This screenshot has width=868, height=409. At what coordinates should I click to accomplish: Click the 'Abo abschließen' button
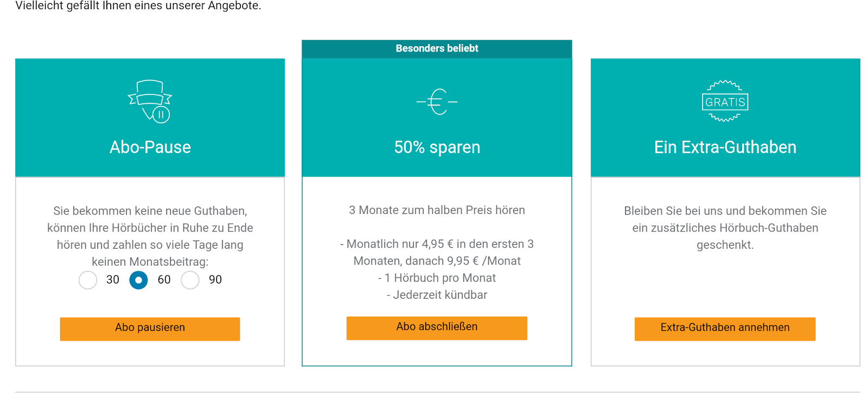point(437,328)
